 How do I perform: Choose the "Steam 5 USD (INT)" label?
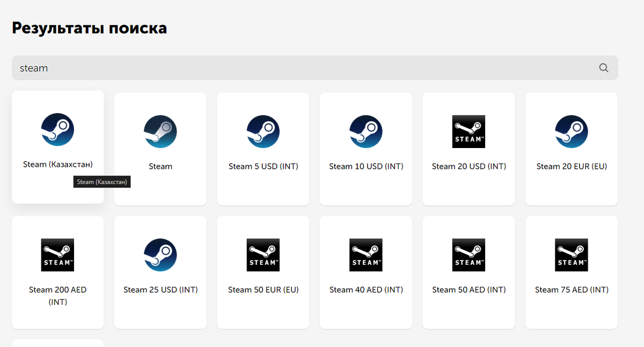[264, 167]
